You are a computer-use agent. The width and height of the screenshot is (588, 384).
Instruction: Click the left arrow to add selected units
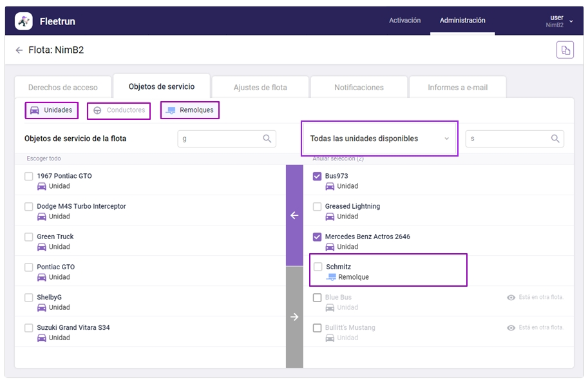tap(294, 215)
